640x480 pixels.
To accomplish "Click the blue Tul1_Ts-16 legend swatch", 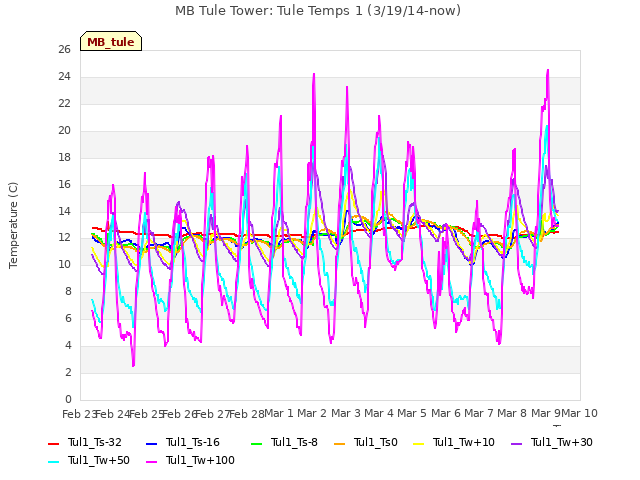I will click(151, 444).
